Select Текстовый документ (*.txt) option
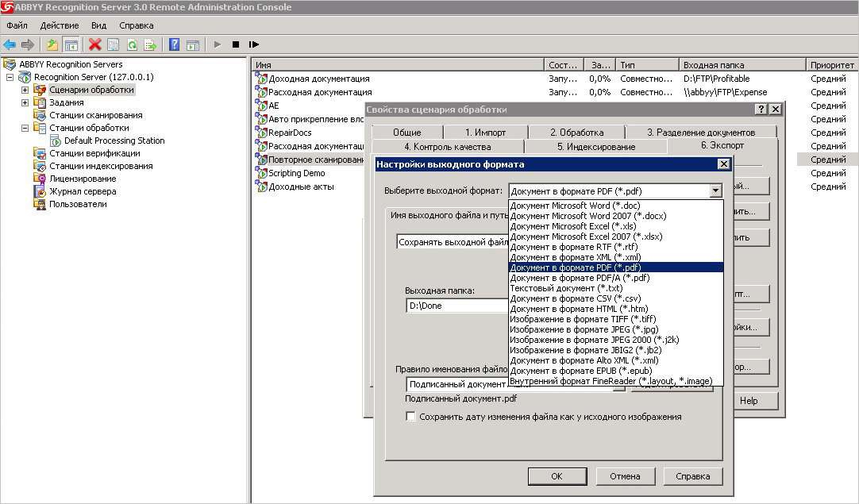 click(x=616, y=288)
